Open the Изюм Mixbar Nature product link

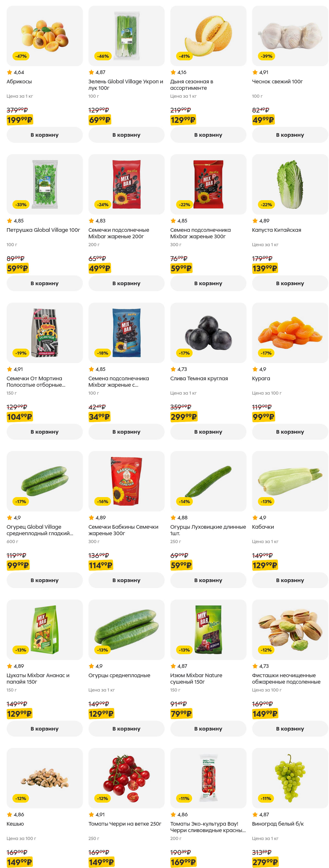click(196, 678)
